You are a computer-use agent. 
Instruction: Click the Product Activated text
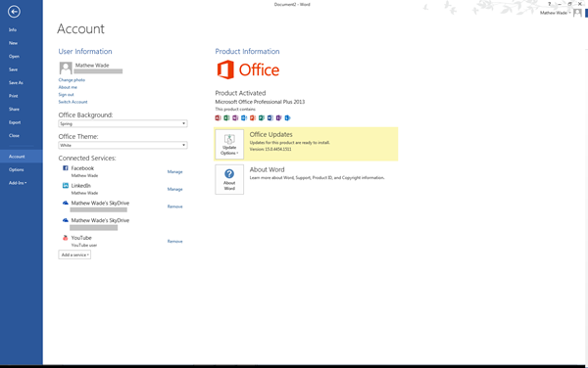[240, 93]
